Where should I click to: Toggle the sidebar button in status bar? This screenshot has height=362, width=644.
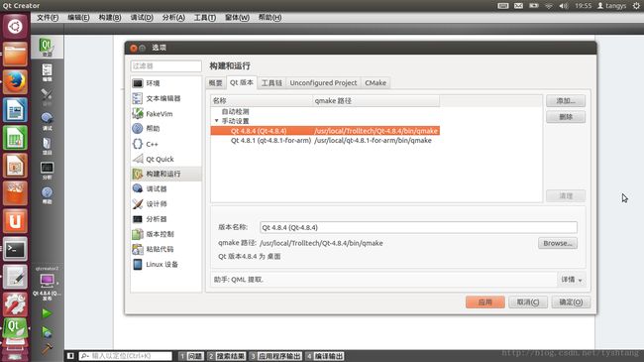(x=70, y=356)
